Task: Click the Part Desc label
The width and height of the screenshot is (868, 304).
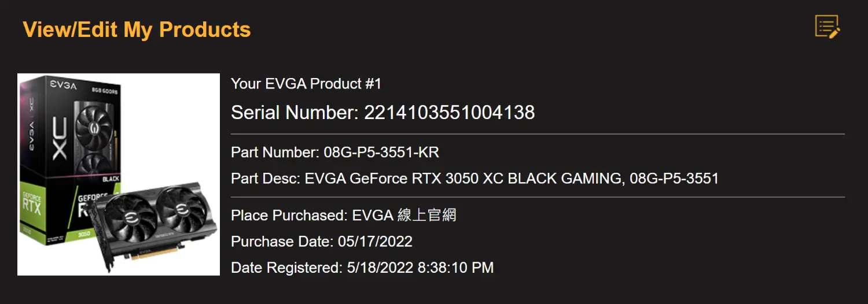Action: [266, 179]
